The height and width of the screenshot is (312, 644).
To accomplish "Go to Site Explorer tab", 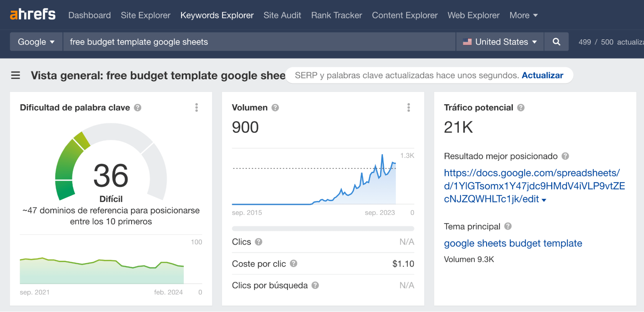I will [x=145, y=15].
